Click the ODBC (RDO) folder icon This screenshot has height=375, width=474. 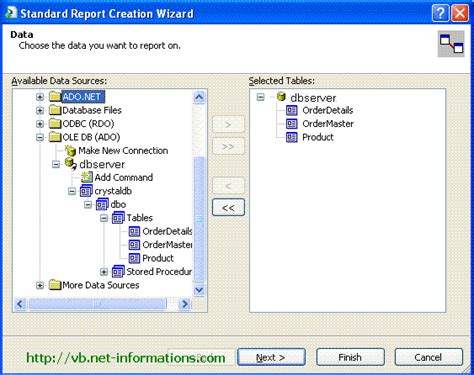55,124
